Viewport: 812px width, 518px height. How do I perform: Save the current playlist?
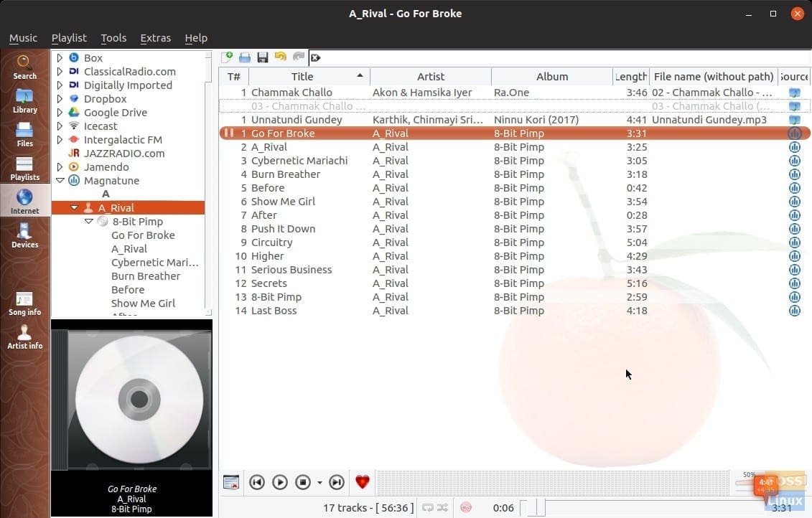click(x=262, y=57)
